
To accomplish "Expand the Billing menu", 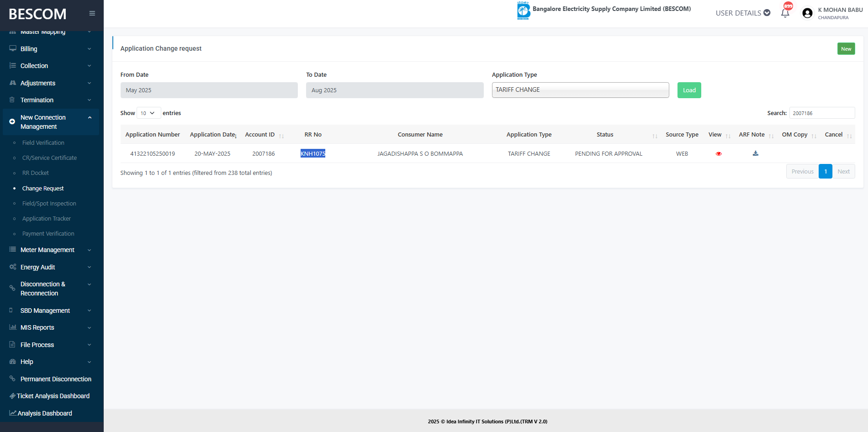I will point(50,49).
